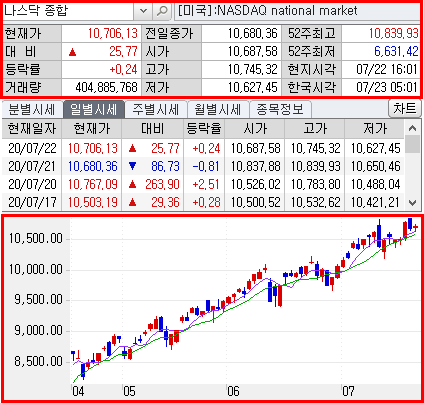Click the 차트 button
424x403 pixels.
[x=405, y=109]
